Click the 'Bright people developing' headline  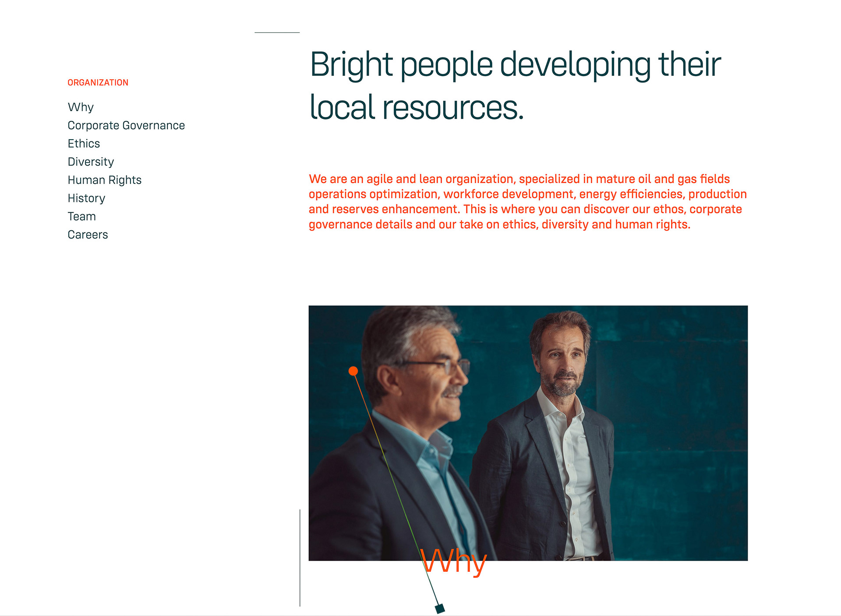pos(515,65)
